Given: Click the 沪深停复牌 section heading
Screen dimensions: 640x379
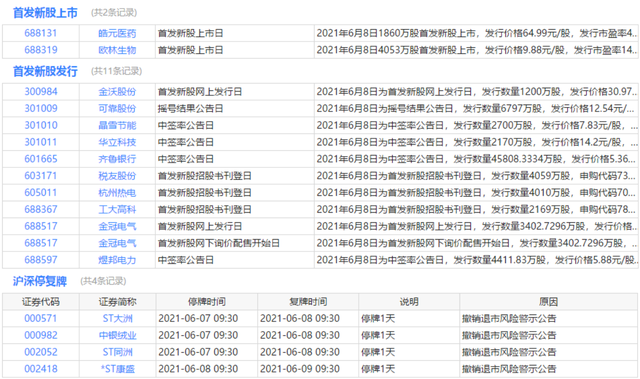Looking at the screenshot, I should click(x=40, y=281).
